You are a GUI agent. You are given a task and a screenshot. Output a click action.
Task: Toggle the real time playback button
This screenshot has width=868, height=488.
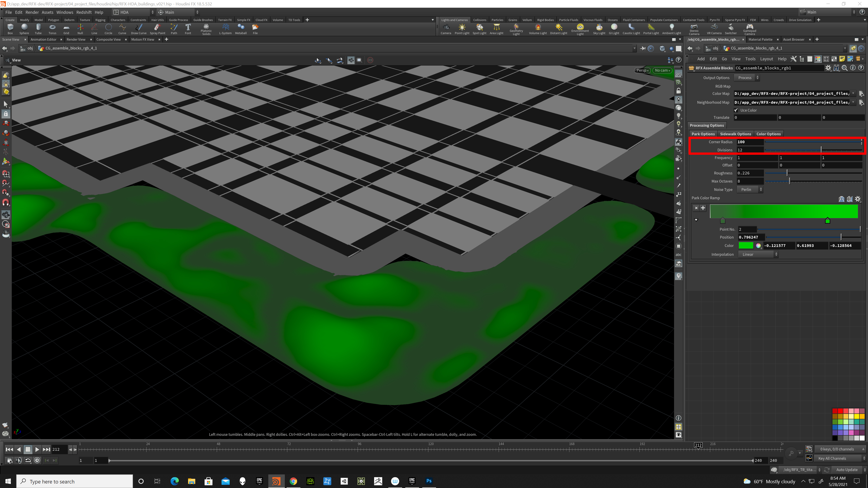pyautogui.click(x=37, y=460)
